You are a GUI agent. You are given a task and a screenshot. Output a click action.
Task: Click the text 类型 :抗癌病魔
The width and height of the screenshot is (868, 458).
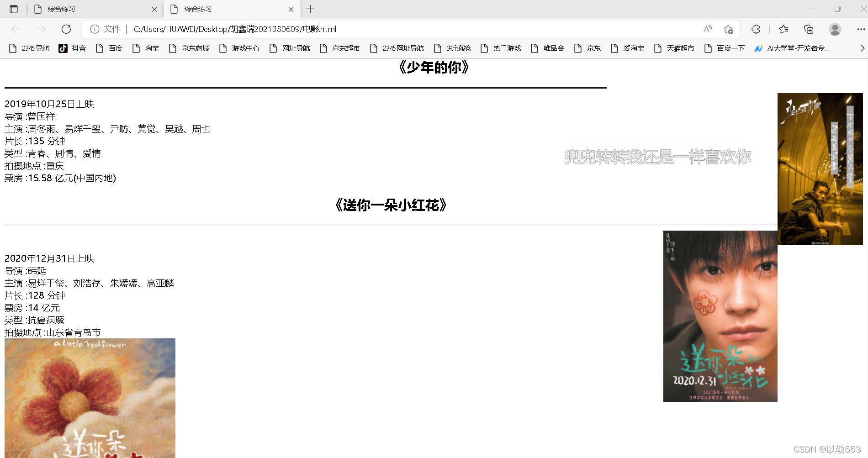34,320
